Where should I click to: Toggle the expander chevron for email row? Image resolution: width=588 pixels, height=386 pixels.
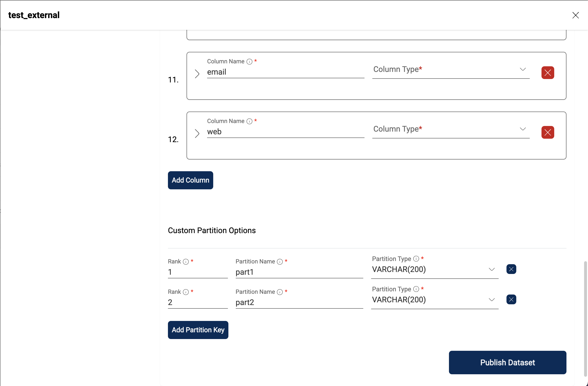[197, 74]
